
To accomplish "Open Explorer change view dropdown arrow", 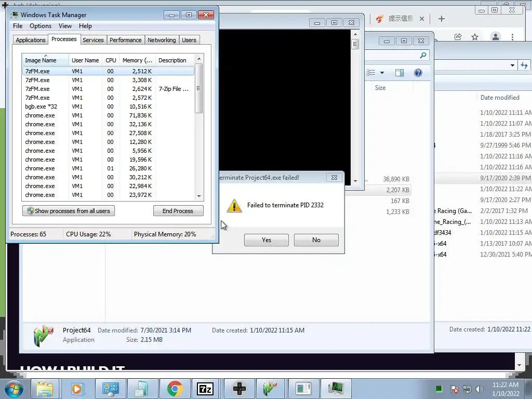I will [x=382, y=73].
